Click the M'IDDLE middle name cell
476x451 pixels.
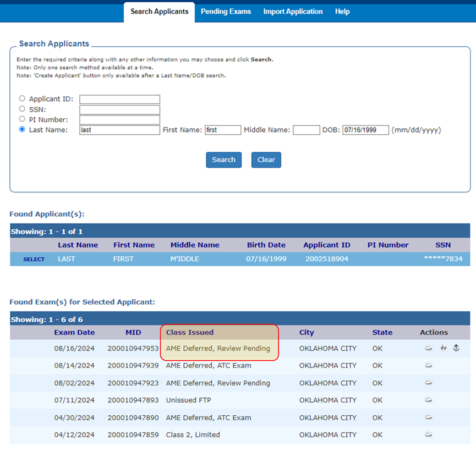[184, 259]
